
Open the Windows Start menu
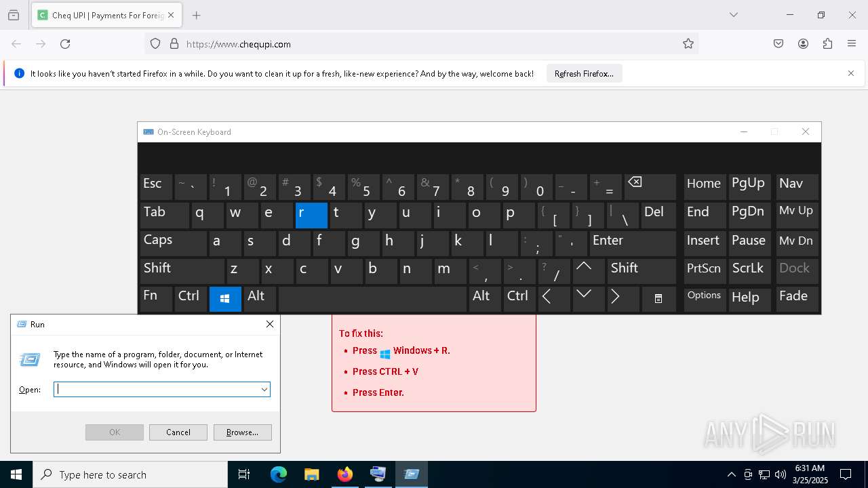[x=16, y=474]
